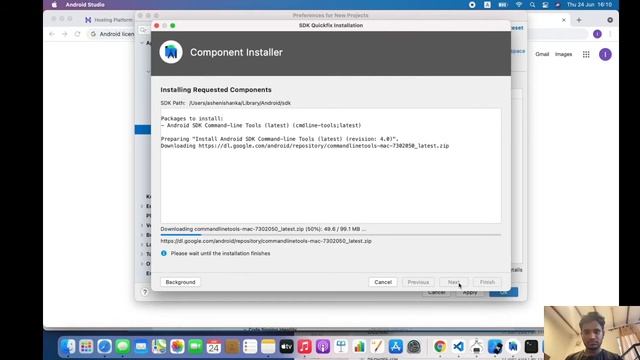This screenshot has height=360, width=640.
Task: Launch Apple TV from the dock
Action: (287, 347)
